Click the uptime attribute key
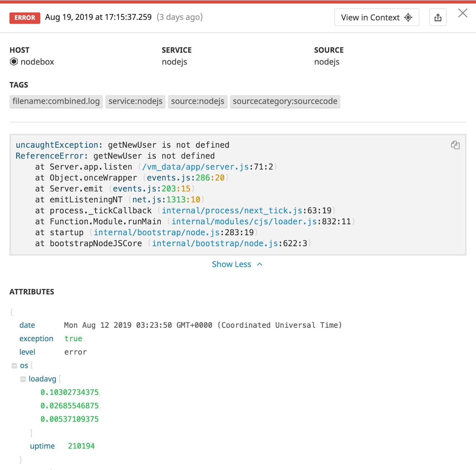 [x=42, y=446]
